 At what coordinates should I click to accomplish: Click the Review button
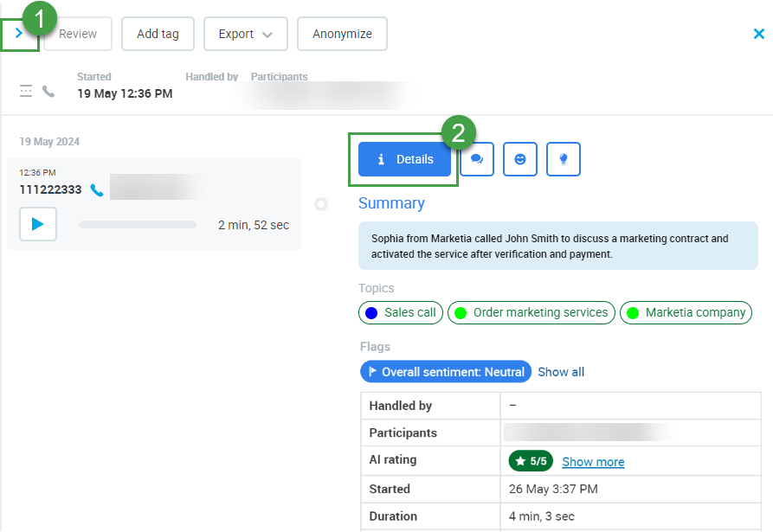click(78, 34)
